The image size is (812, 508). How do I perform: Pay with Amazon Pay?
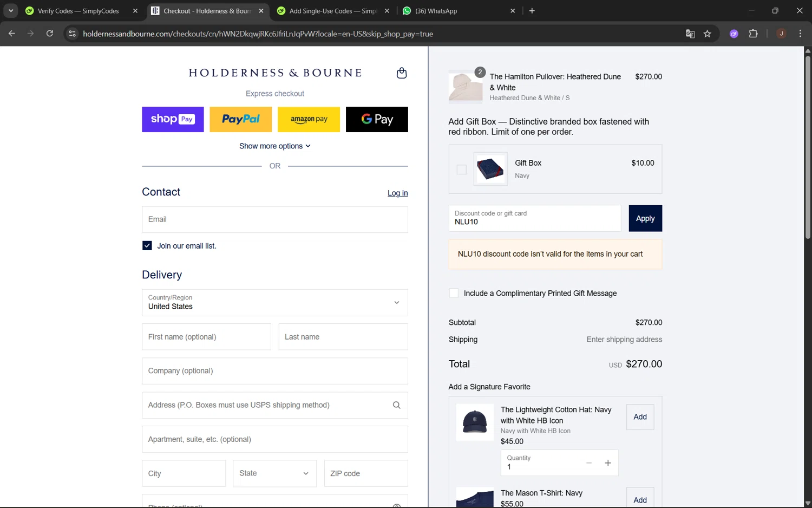pos(309,119)
